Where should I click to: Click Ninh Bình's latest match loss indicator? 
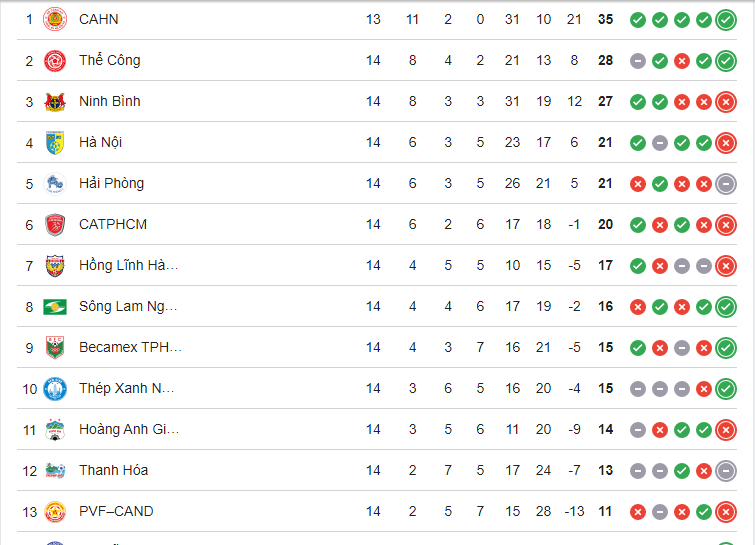726,101
